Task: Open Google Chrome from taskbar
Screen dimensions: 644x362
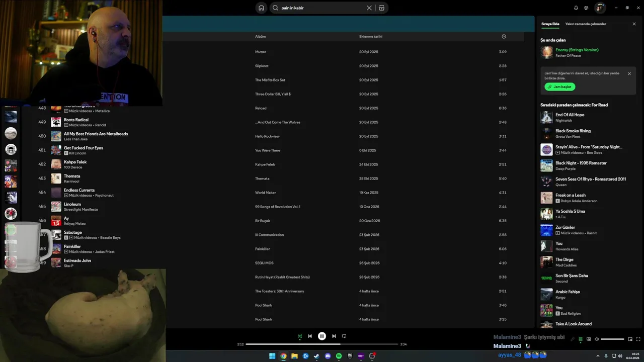Action: (x=283, y=356)
